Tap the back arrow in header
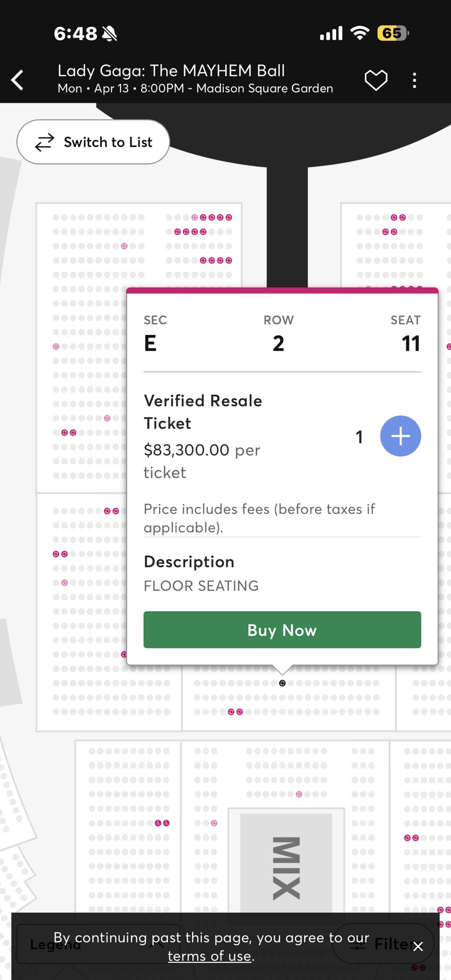451x980 pixels. point(18,80)
